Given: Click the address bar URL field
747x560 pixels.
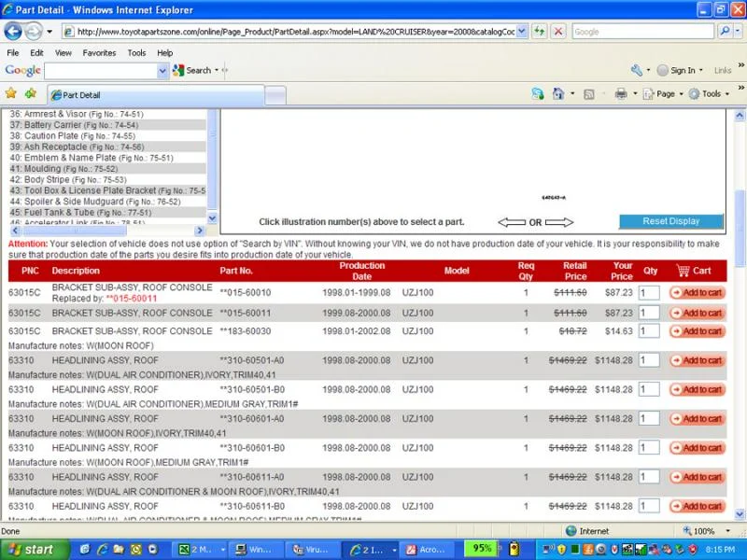Looking at the screenshot, I should 295,32.
